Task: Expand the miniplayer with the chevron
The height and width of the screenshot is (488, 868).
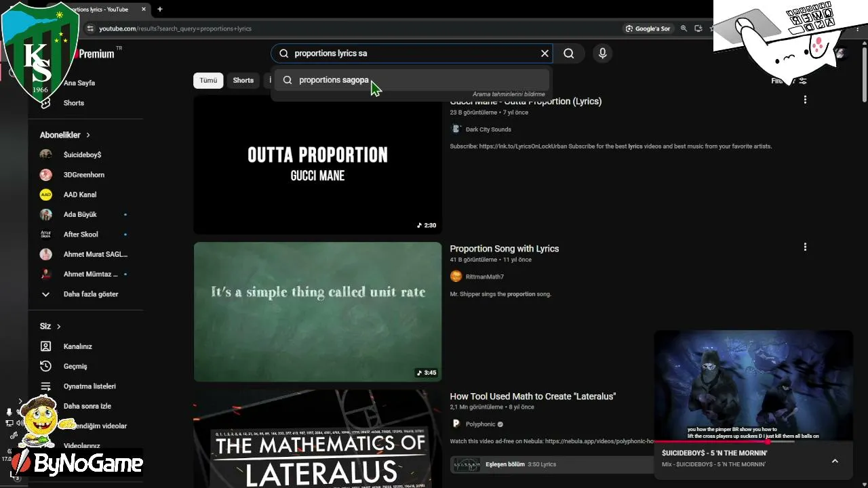Action: point(835,461)
